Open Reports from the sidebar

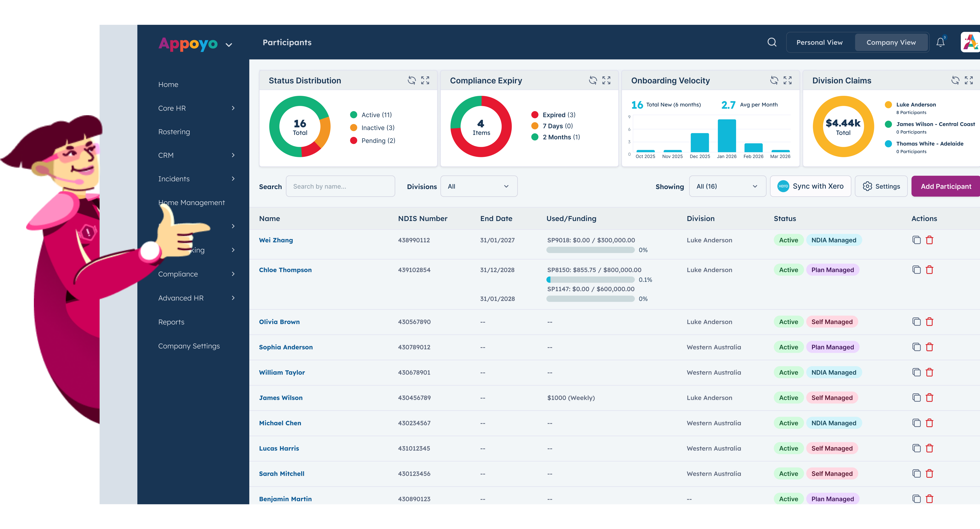coord(171,322)
